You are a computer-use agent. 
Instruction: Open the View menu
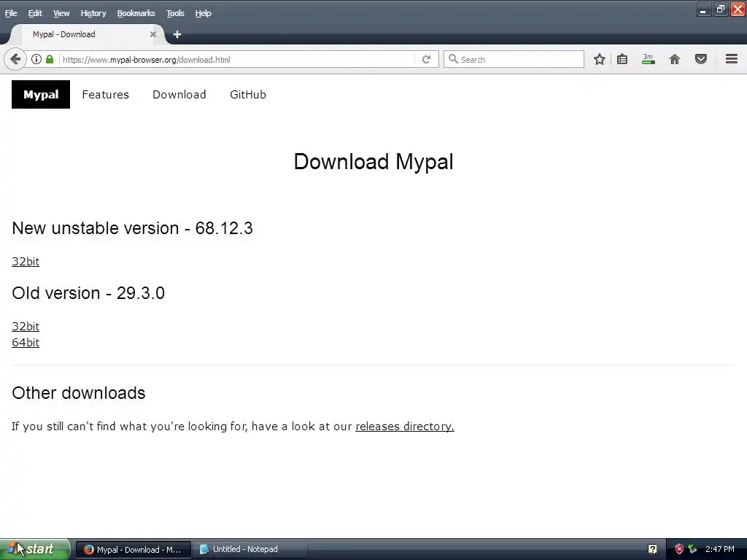[x=61, y=13]
